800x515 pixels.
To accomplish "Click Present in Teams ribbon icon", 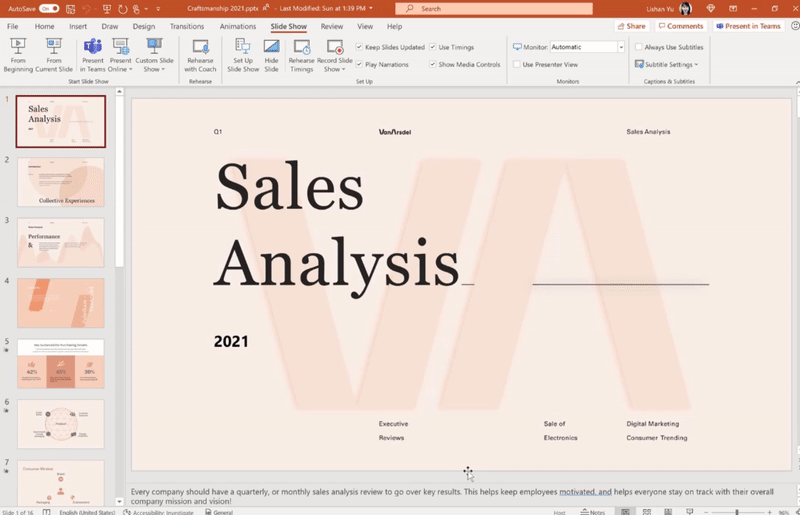I will click(x=92, y=53).
